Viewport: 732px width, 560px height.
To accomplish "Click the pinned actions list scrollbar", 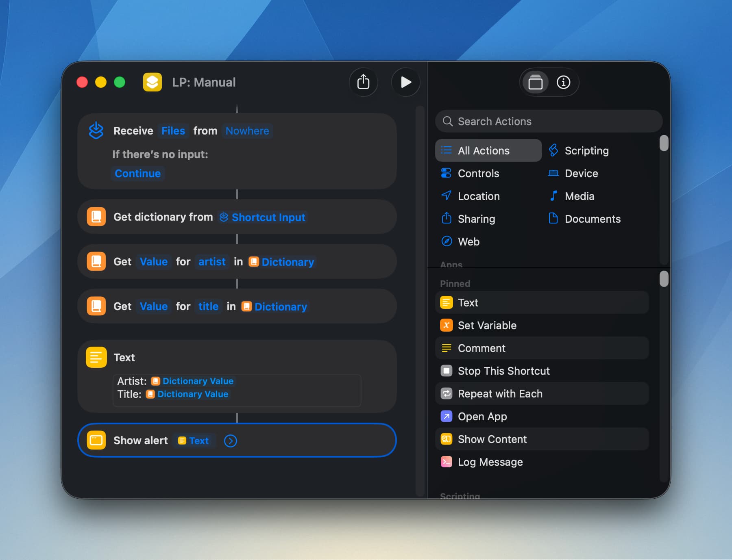I will click(664, 279).
